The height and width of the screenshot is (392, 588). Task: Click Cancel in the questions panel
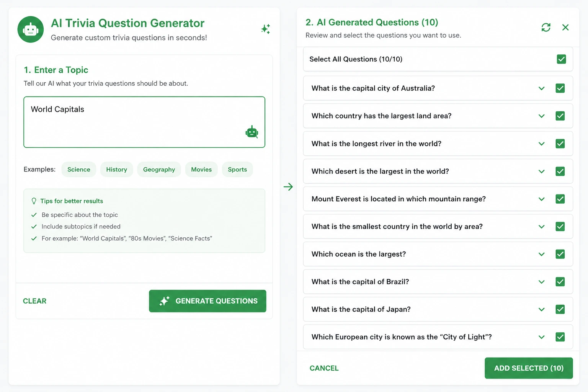(324, 368)
